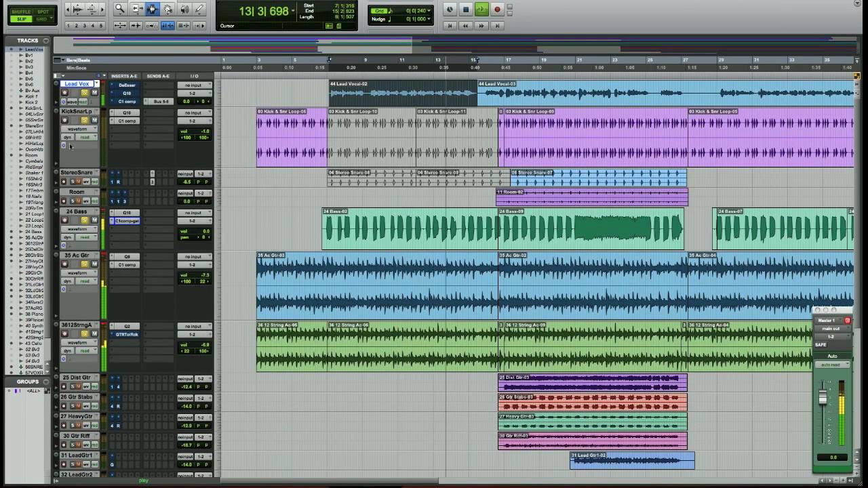868x488 pixels.
Task: Open the Lead Vox no input selector
Action: point(193,85)
